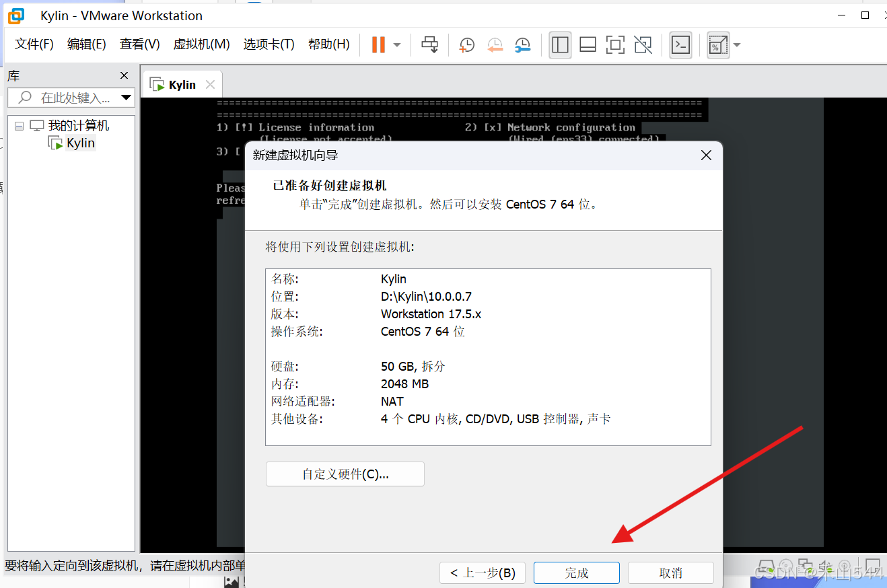Click the Send Ctrl+Alt+Del toolbar icon

[x=430, y=45]
